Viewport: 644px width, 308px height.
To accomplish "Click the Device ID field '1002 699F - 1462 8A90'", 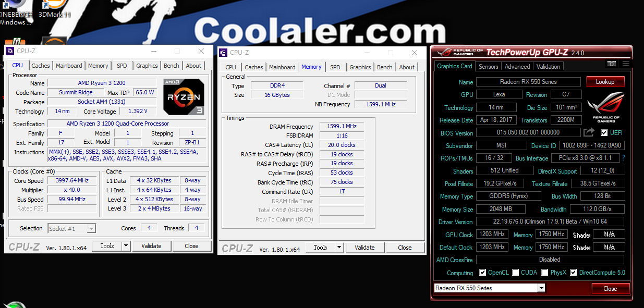I will (592, 145).
